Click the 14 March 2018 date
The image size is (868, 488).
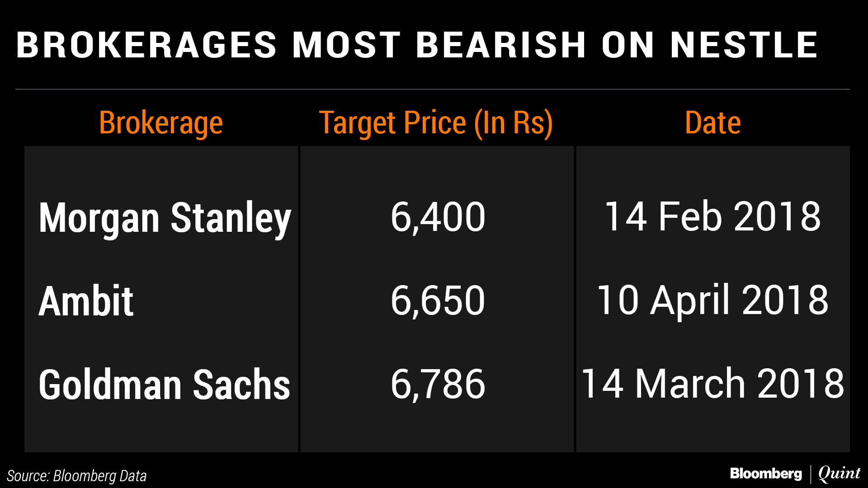coord(712,384)
